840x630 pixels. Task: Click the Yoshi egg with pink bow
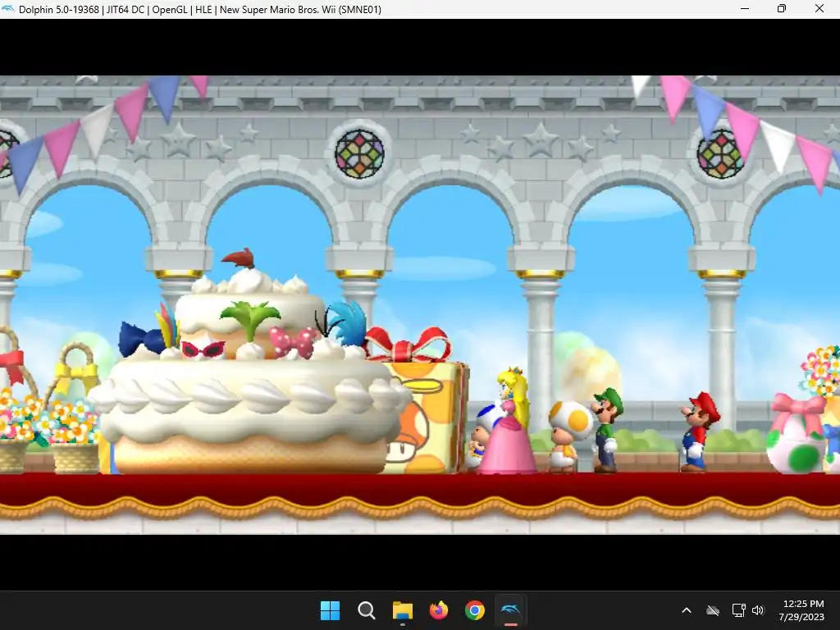[797, 434]
